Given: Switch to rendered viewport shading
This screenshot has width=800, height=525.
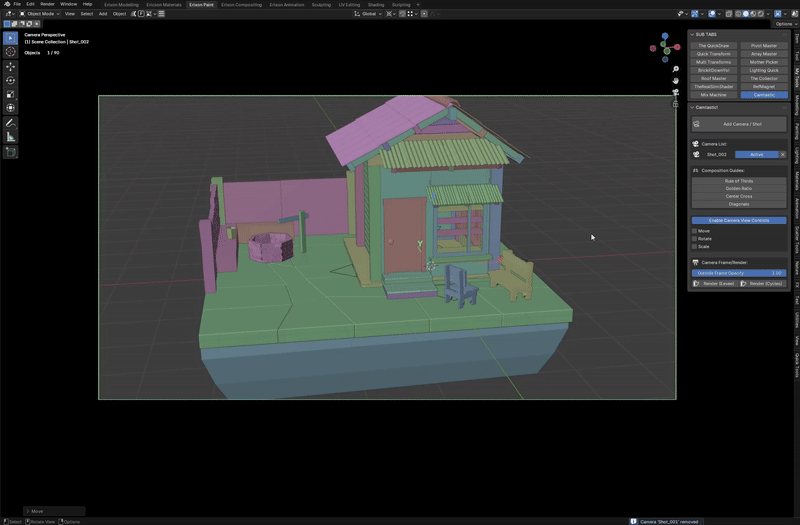Looking at the screenshot, I should (x=761, y=14).
